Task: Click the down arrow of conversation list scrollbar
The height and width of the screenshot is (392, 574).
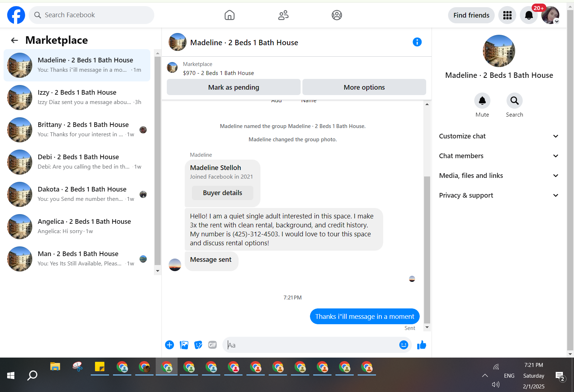Action: (x=157, y=271)
